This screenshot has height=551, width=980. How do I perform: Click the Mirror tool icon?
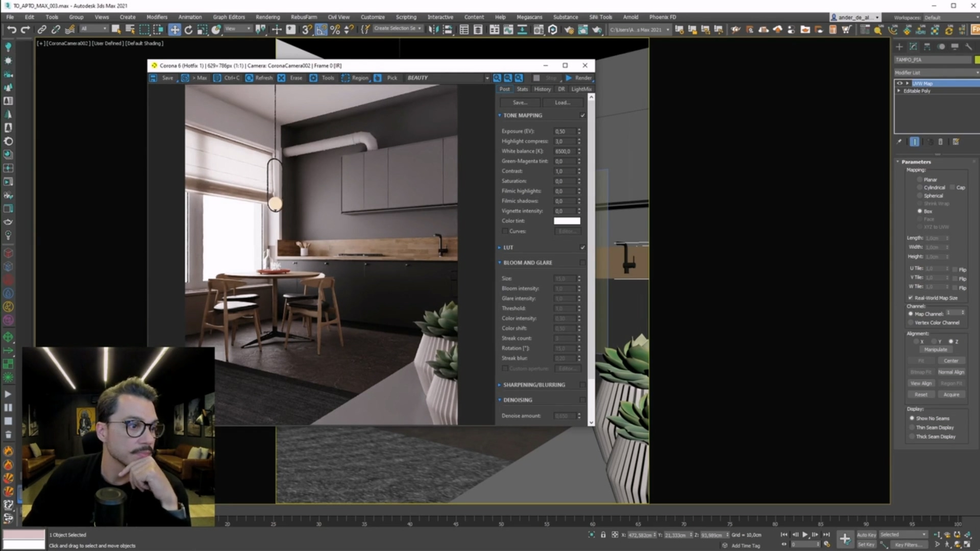[433, 30]
